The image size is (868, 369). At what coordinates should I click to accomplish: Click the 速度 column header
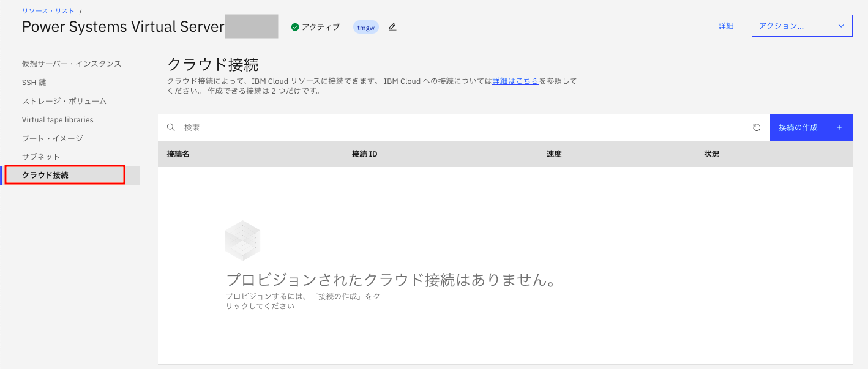[554, 154]
